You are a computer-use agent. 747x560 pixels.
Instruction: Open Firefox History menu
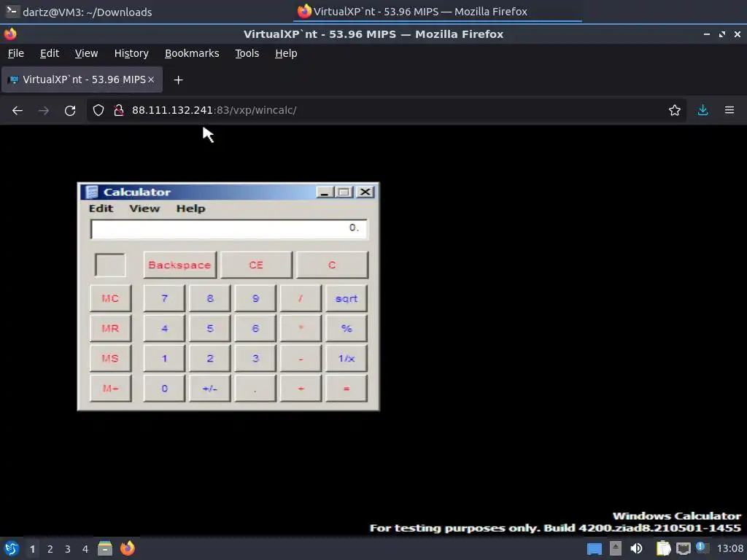click(131, 53)
